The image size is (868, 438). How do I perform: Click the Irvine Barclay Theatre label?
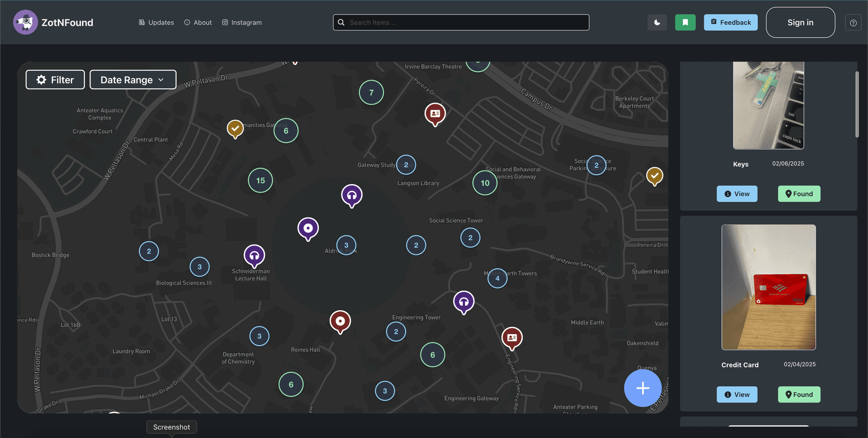[x=433, y=67]
